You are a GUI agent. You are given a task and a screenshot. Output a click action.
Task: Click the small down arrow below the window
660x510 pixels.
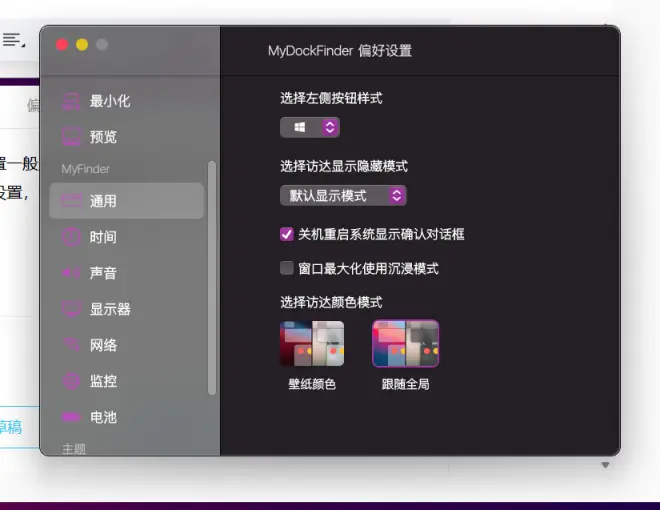click(605, 465)
